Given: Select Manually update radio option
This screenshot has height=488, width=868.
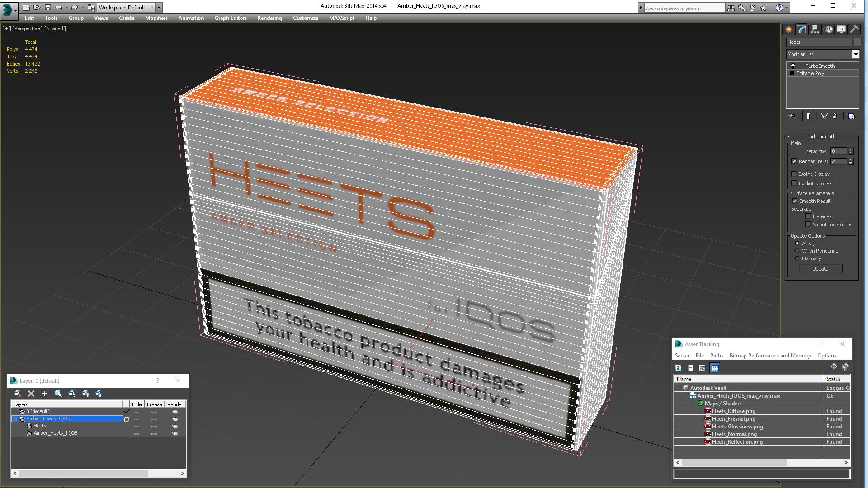Looking at the screenshot, I should tap(797, 258).
